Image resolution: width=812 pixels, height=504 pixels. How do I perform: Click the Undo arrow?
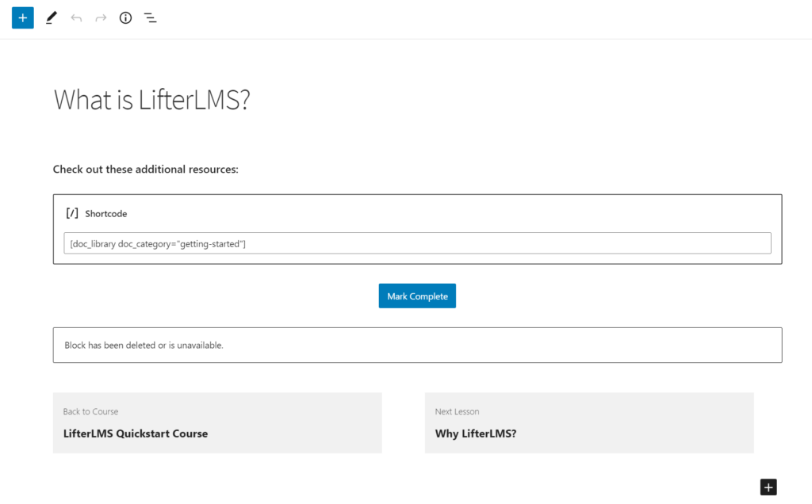76,18
